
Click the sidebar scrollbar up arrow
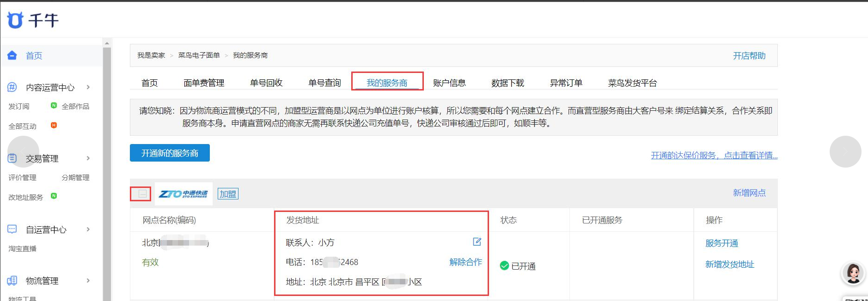[107, 43]
